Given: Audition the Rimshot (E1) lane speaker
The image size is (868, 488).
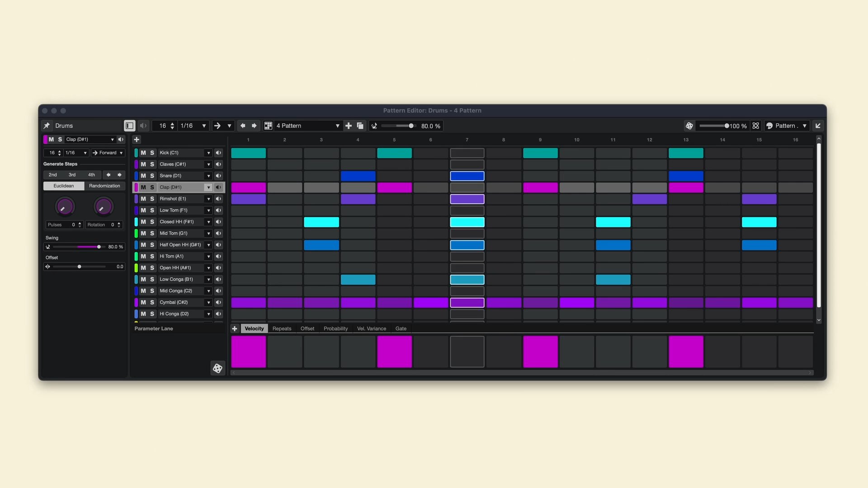Looking at the screenshot, I should click(218, 199).
